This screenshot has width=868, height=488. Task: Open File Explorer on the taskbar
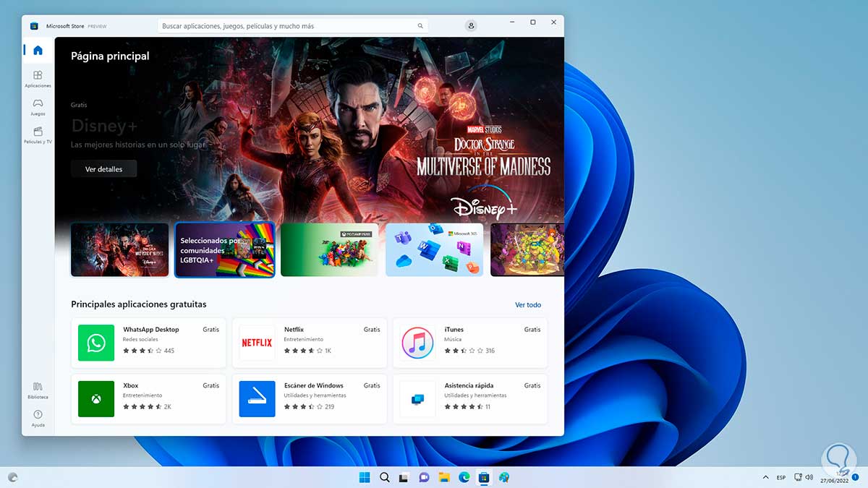pyautogui.click(x=444, y=477)
